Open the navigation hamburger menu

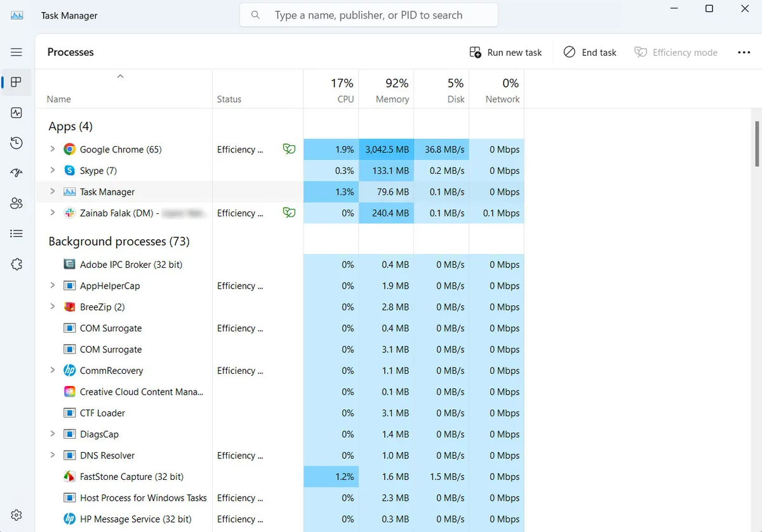point(16,52)
